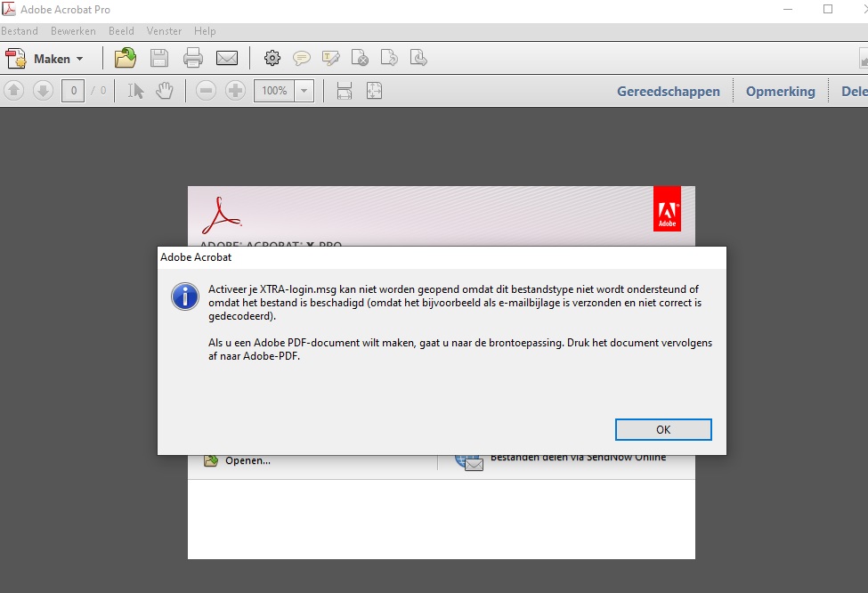Viewport: 868px width, 593px height.
Task: Choose the text selection cursor tool
Action: tap(135, 91)
